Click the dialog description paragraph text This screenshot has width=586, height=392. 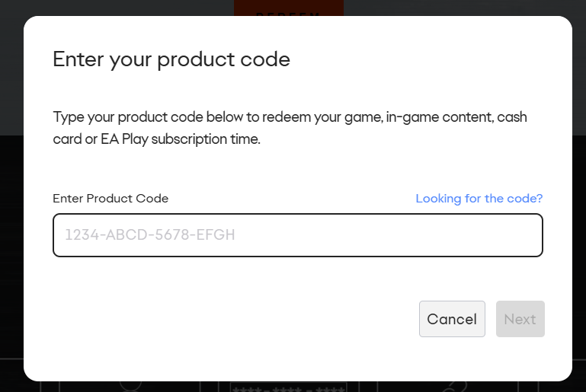pos(290,129)
